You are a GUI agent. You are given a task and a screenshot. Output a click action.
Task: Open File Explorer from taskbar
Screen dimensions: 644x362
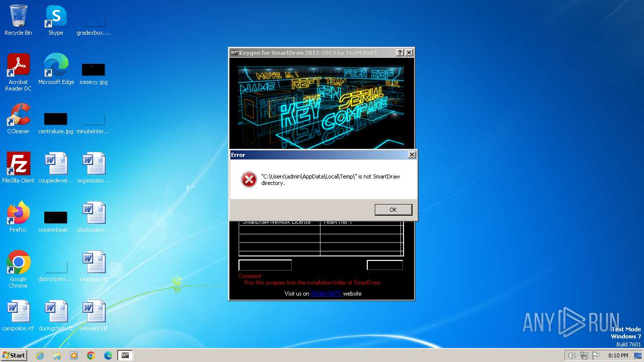[57, 355]
